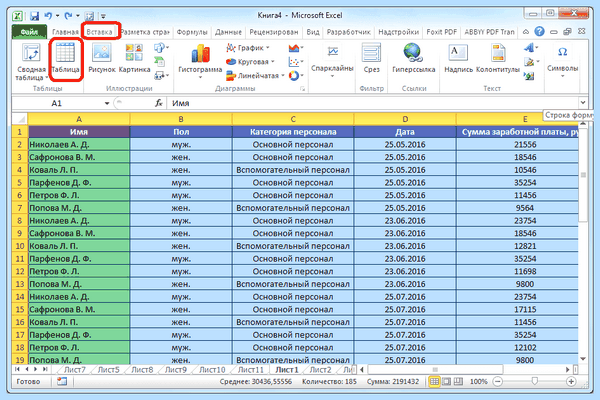Viewport: 600px width, 400px height.
Task: Insert WordArt text
Action: pyautogui.click(x=529, y=48)
